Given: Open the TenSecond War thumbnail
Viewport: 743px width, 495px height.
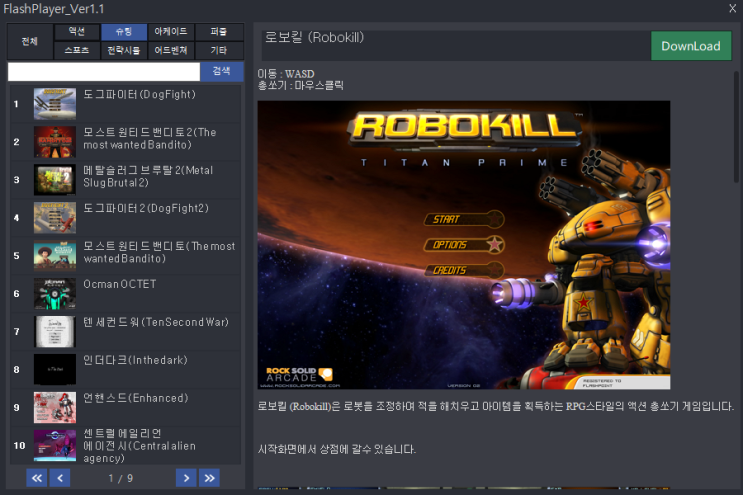Looking at the screenshot, I should coord(54,331).
